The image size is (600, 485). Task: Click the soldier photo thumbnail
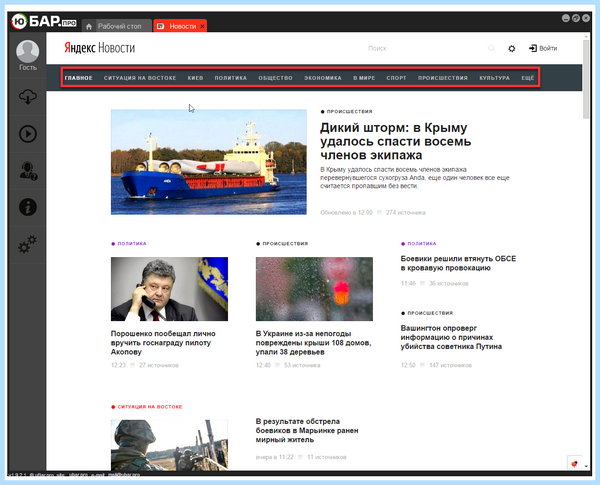(169, 445)
